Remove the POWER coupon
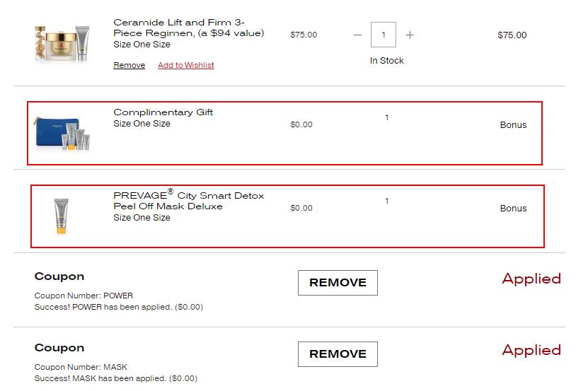This screenshot has height=391, width=588. pyautogui.click(x=338, y=282)
